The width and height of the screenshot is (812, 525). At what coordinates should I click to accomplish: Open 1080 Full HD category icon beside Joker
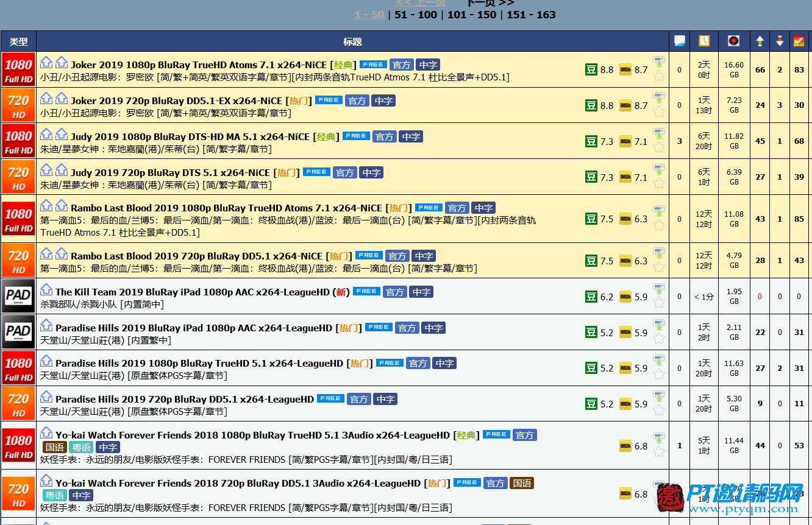18,69
